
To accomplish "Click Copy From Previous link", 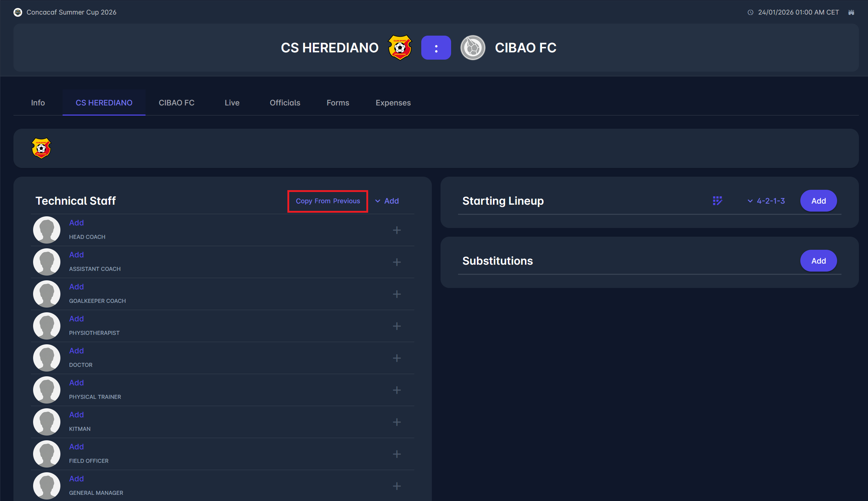I will click(328, 201).
